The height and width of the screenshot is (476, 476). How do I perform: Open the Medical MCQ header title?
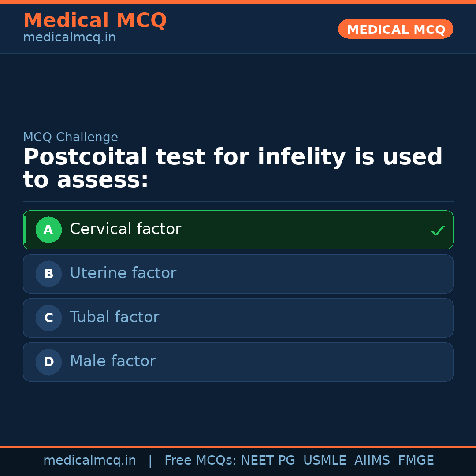point(95,21)
